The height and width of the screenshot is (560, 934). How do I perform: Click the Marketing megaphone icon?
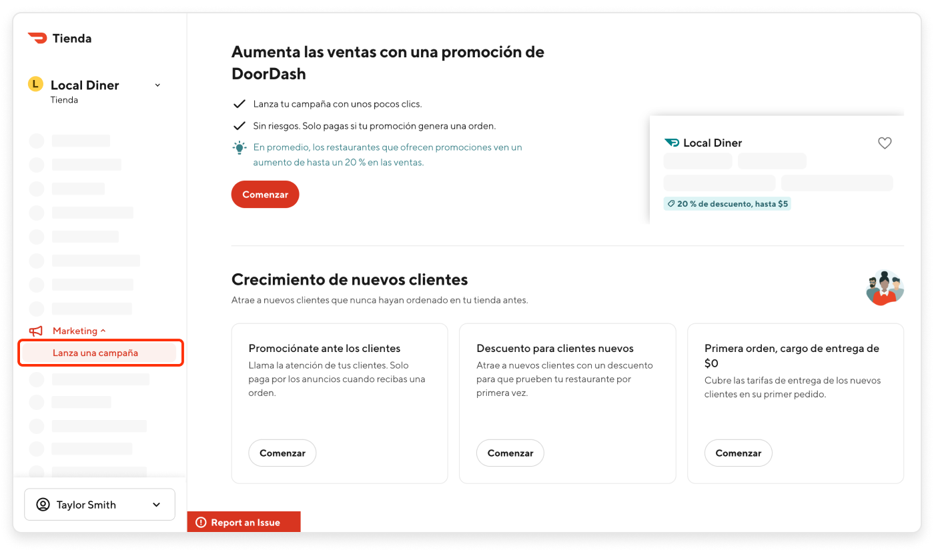pos(36,331)
